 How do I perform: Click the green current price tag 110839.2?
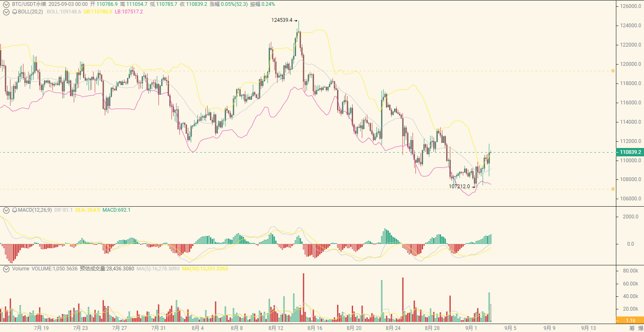pos(630,152)
